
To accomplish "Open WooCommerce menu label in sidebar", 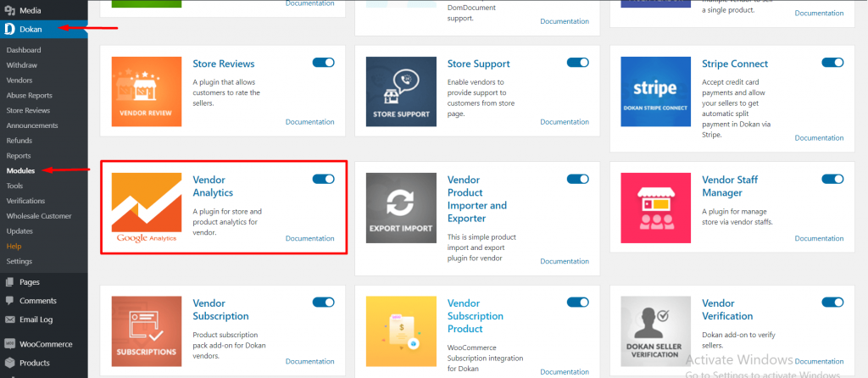I will pyautogui.click(x=46, y=344).
